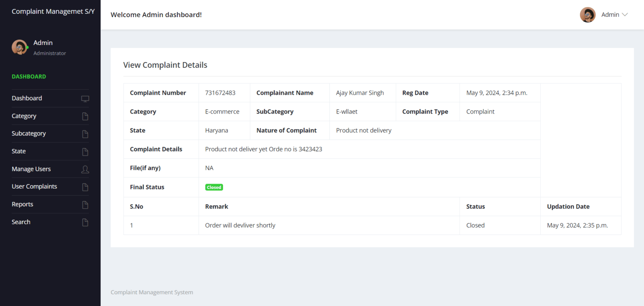Select the Category document icon
Viewport: 644px width, 306px height.
point(85,116)
